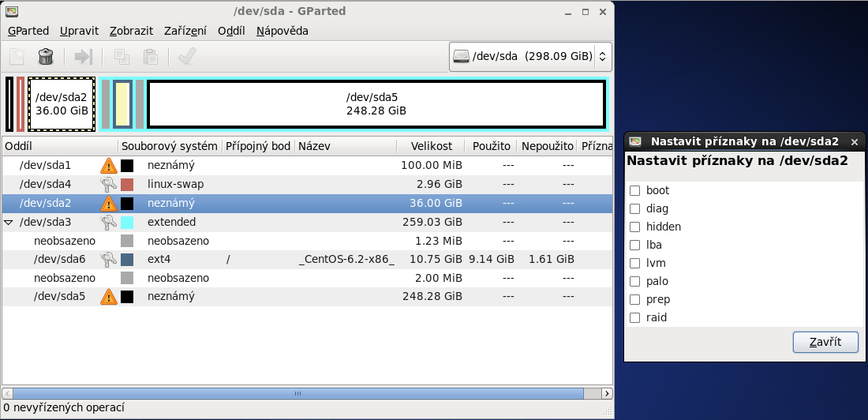Viewport: 868px width, 420px height.
Task: Collapse the /dev/sda3 extended partition tree
Action: point(9,222)
